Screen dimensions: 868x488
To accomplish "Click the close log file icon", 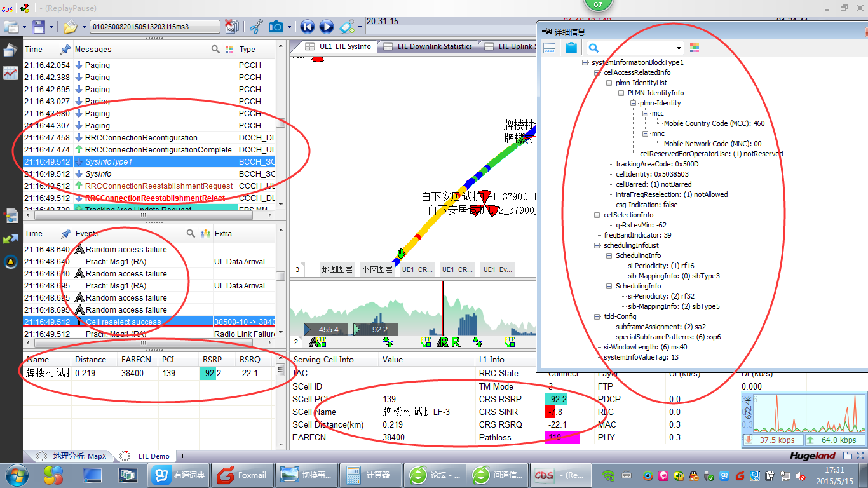I will 232,27.
